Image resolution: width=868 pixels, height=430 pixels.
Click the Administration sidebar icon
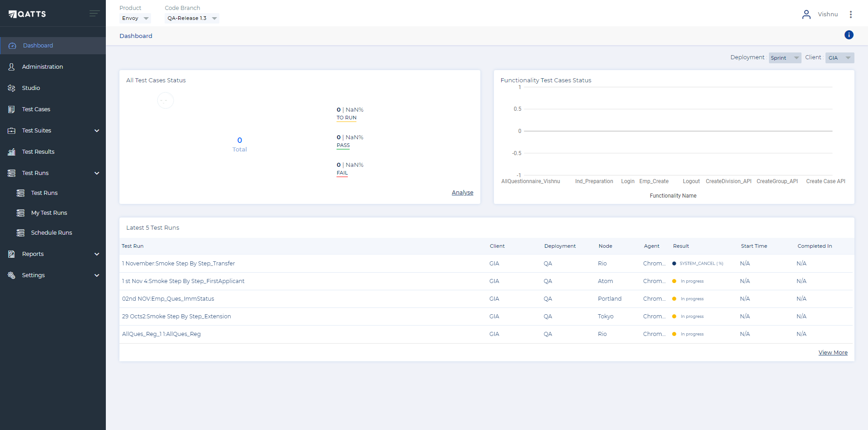11,66
